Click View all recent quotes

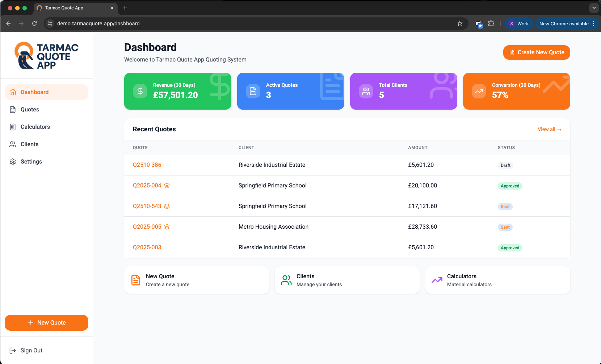pyautogui.click(x=549, y=129)
